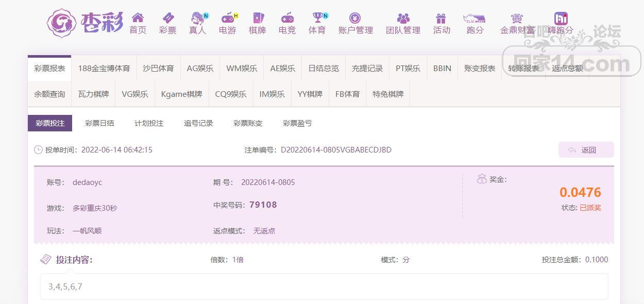Open the 彩票 lottery ticket icon
Image resolution: width=644 pixels, height=304 pixels.
click(x=168, y=18)
